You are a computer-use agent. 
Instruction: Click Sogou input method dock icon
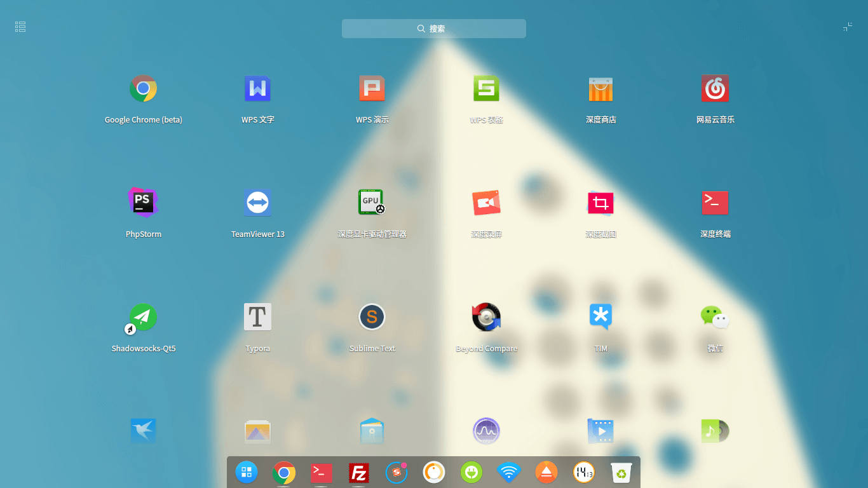pos(397,472)
